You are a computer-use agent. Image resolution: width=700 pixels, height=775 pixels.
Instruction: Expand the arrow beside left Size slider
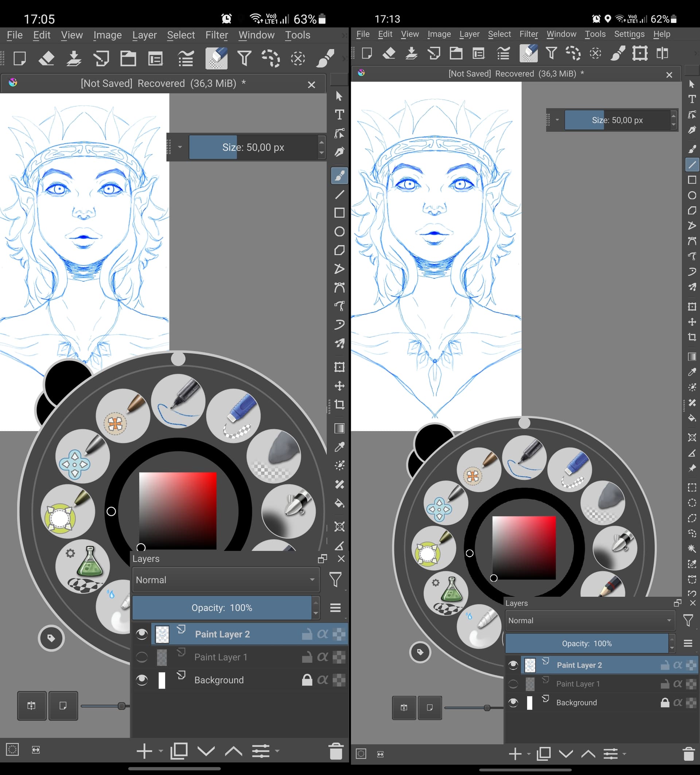click(180, 147)
